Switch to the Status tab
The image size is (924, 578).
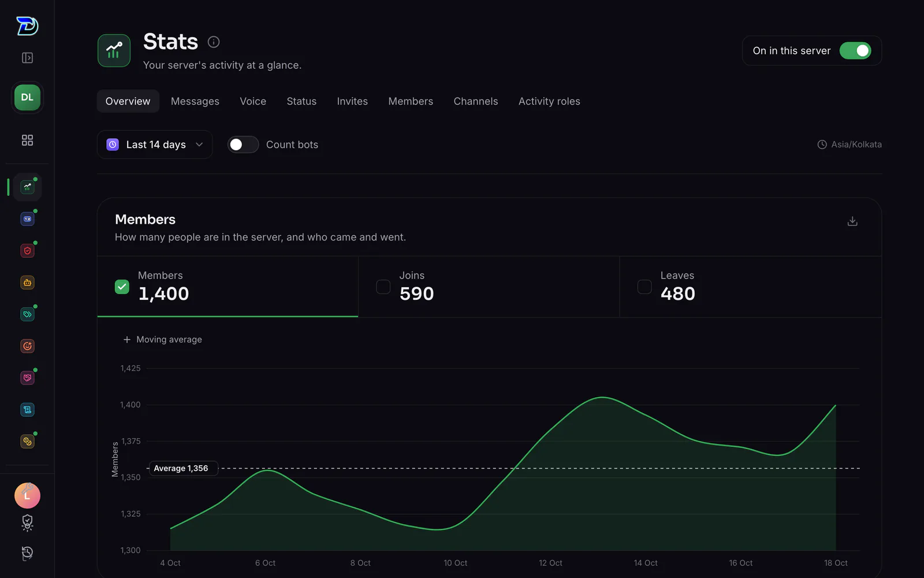[301, 101]
